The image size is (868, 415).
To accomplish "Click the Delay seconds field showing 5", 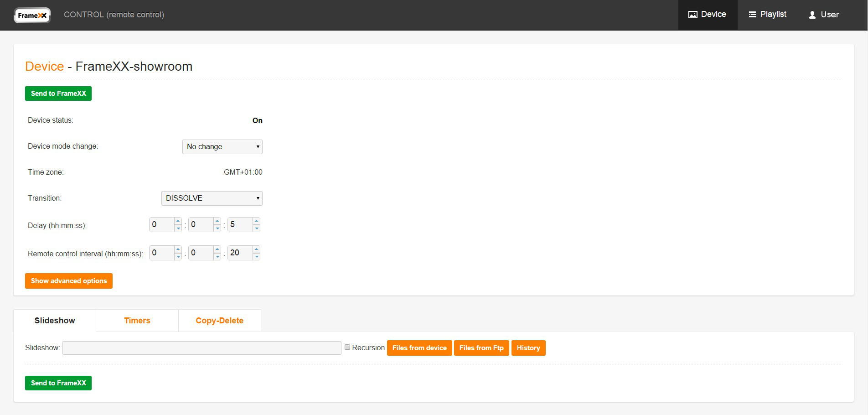I will [240, 224].
